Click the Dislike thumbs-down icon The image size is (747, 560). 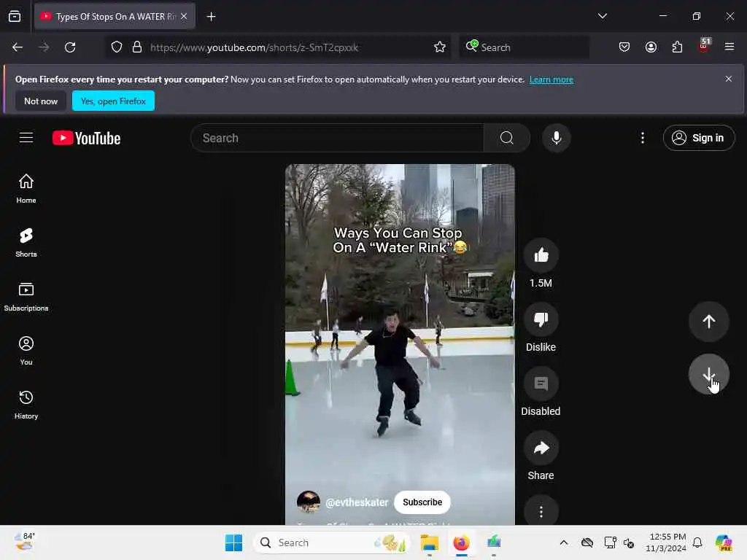click(x=541, y=319)
